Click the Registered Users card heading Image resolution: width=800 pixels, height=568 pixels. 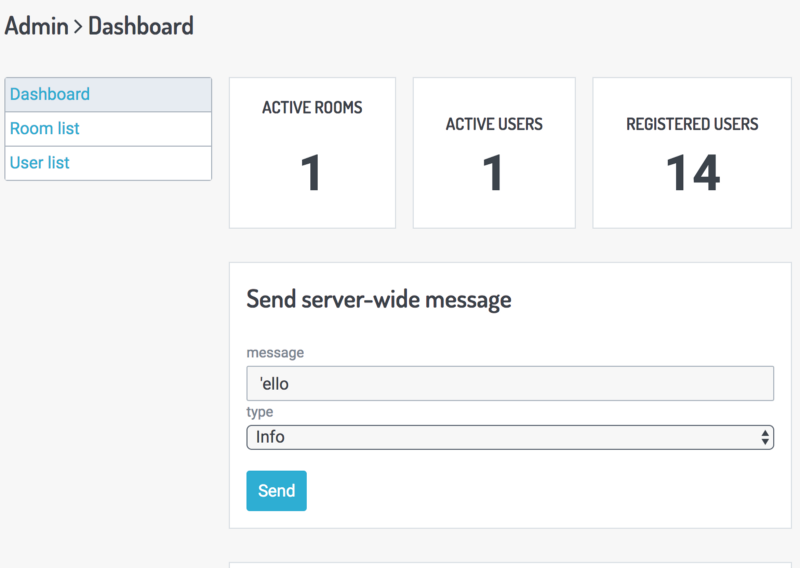pyautogui.click(x=692, y=124)
